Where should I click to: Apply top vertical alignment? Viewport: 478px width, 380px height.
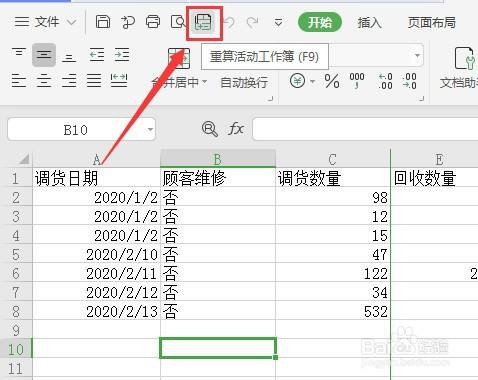[19, 53]
